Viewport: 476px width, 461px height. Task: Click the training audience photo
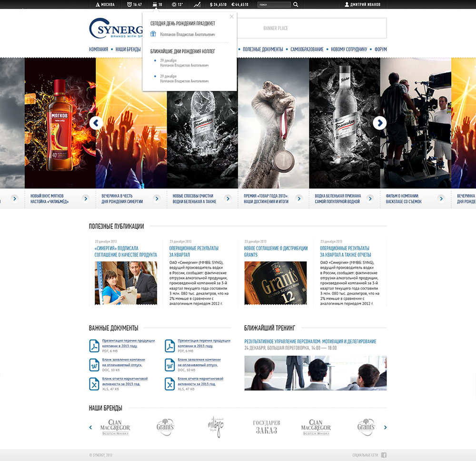pos(316,373)
